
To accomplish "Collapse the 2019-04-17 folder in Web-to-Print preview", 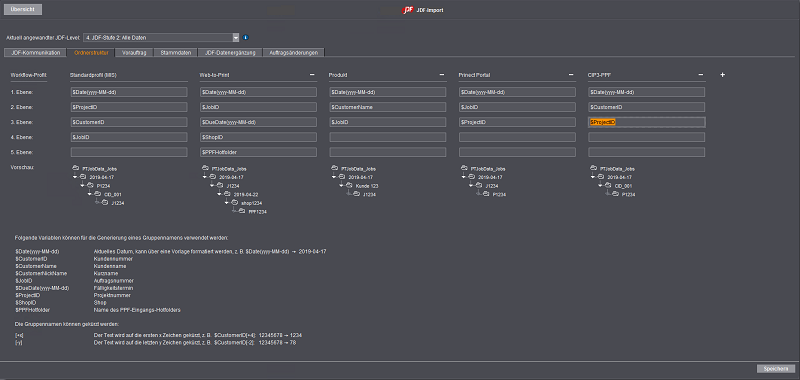I will pyautogui.click(x=205, y=177).
